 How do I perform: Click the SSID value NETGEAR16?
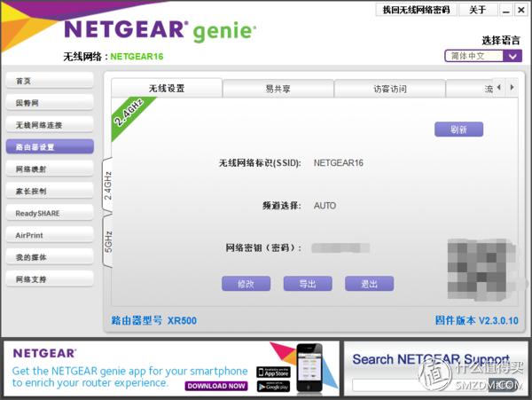339,163
